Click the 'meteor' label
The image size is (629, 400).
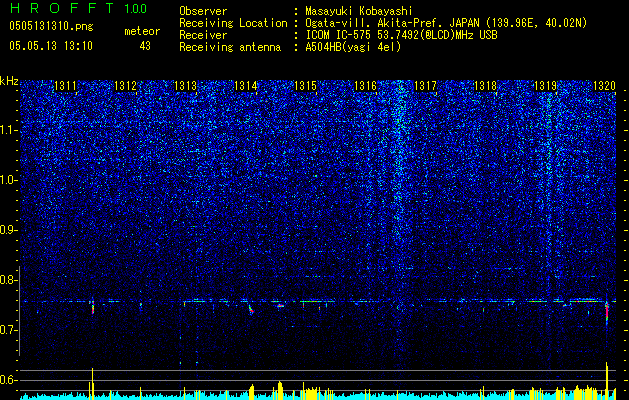[142, 31]
